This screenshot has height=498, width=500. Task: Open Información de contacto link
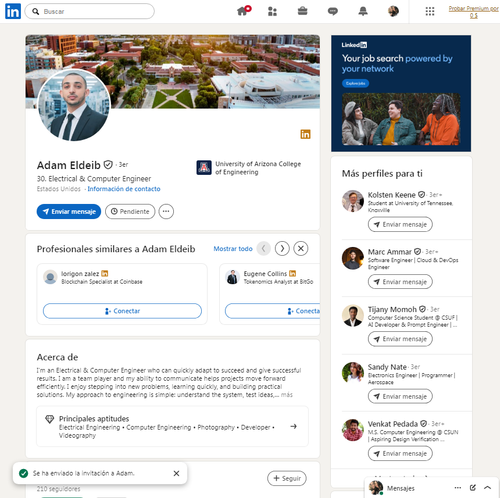(x=124, y=189)
